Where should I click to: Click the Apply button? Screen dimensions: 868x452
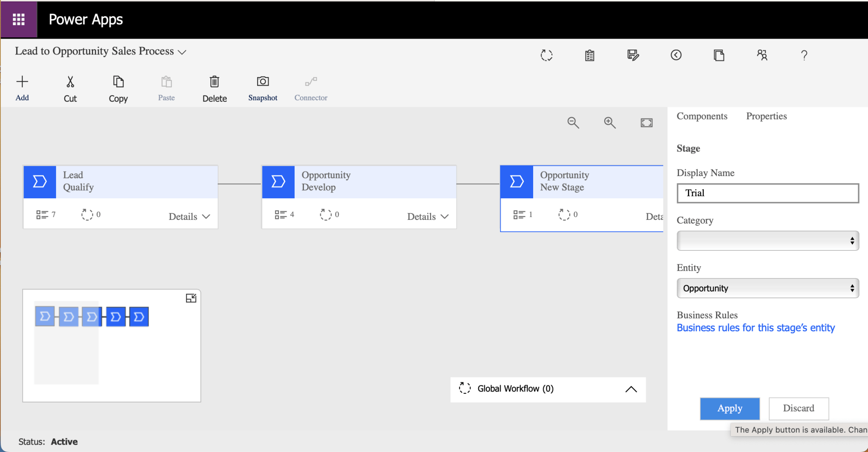729,408
